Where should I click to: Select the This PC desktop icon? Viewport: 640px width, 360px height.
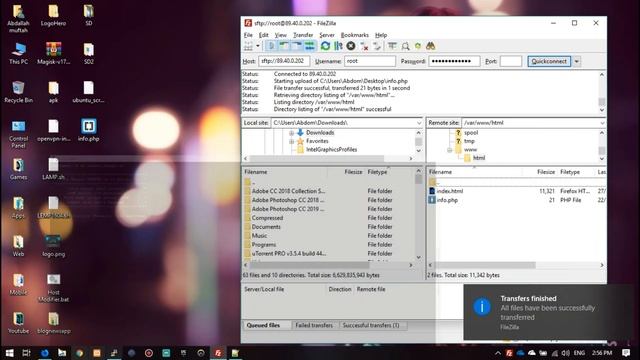click(18, 53)
